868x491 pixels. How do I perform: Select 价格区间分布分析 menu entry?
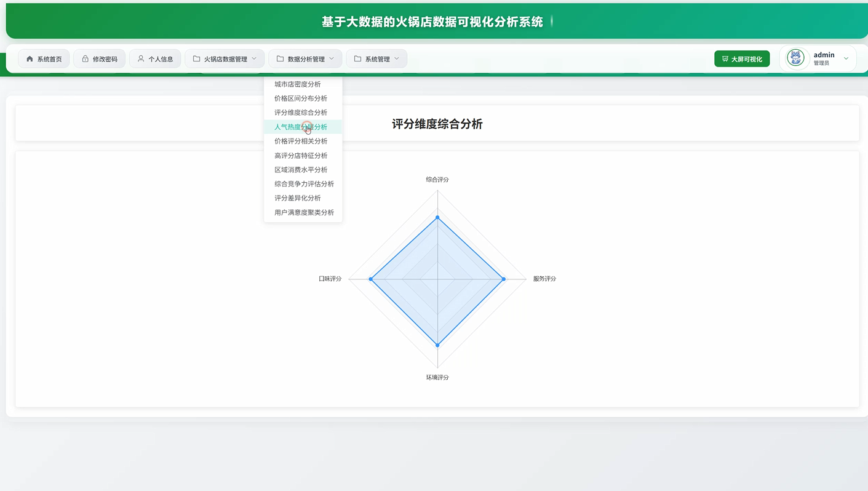[303, 98]
